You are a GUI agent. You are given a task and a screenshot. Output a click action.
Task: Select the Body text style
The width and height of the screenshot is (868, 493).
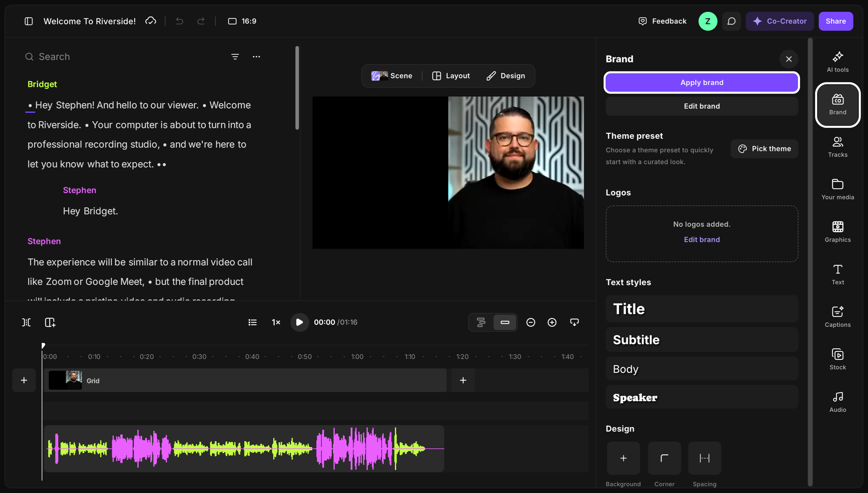(x=702, y=368)
